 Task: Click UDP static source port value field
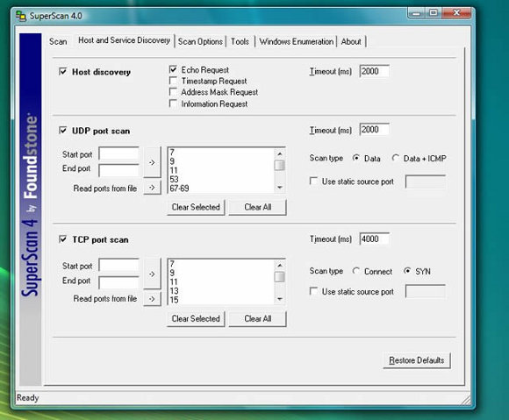point(426,182)
